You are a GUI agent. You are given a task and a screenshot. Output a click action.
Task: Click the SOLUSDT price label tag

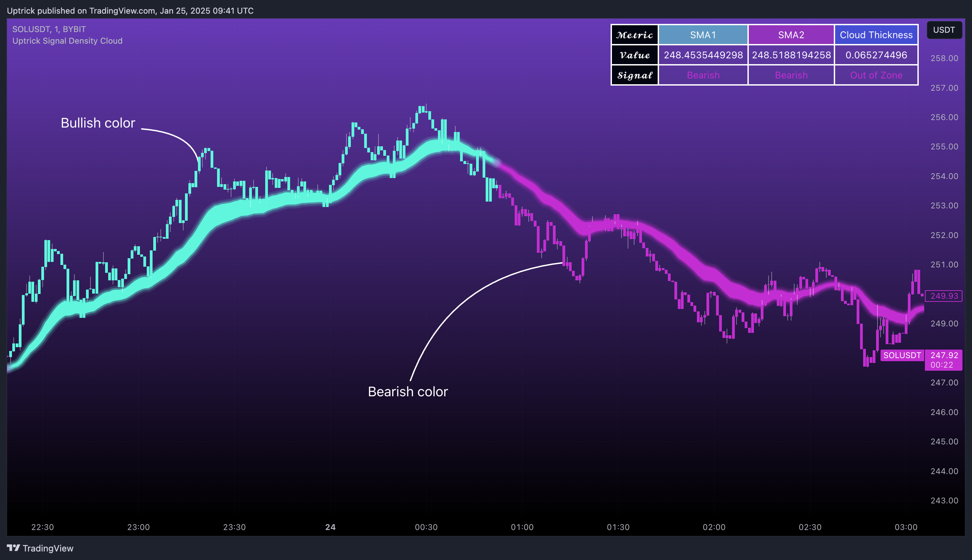click(x=902, y=355)
